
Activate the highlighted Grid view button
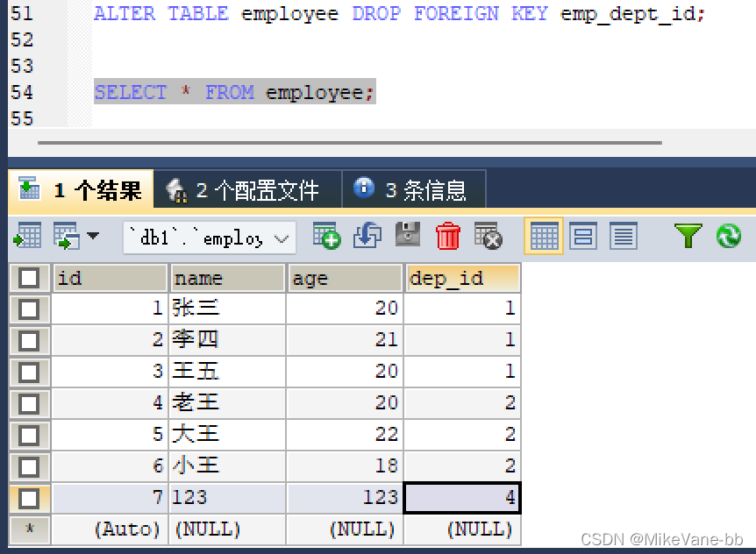545,236
